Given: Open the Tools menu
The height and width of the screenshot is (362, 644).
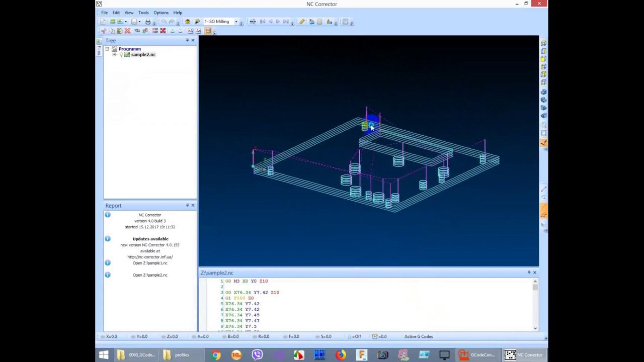Looking at the screenshot, I should pos(143,13).
